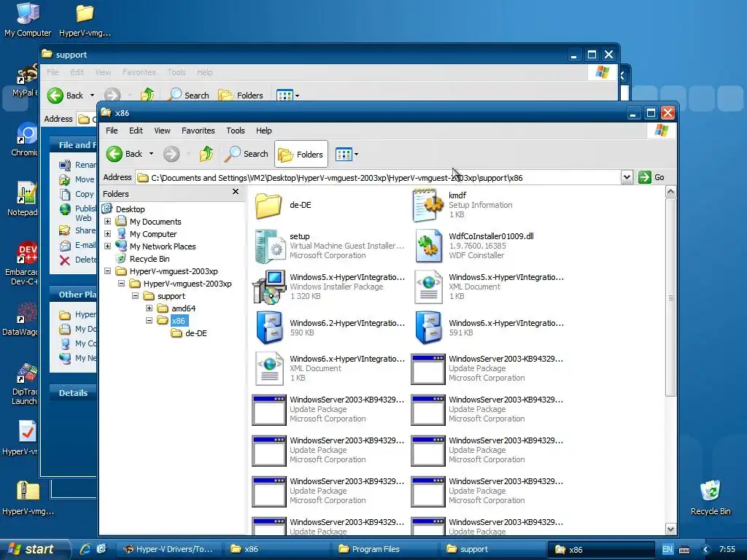Select the setup Virtual Machine Guest Installer icon
The height and width of the screenshot is (560, 747).
point(269,246)
